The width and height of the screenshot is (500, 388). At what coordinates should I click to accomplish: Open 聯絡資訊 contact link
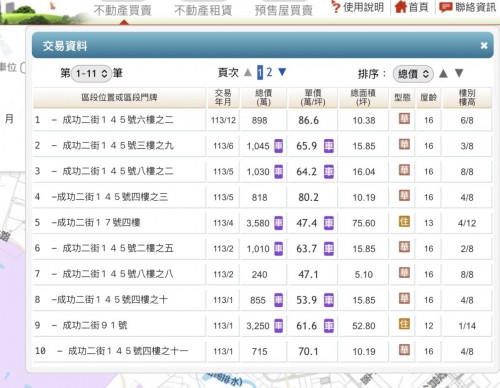(x=468, y=7)
